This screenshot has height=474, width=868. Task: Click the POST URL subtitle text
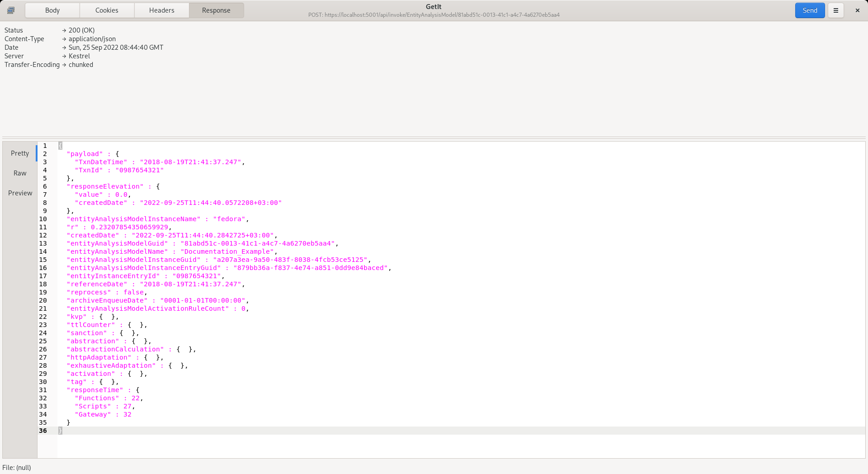pos(434,15)
